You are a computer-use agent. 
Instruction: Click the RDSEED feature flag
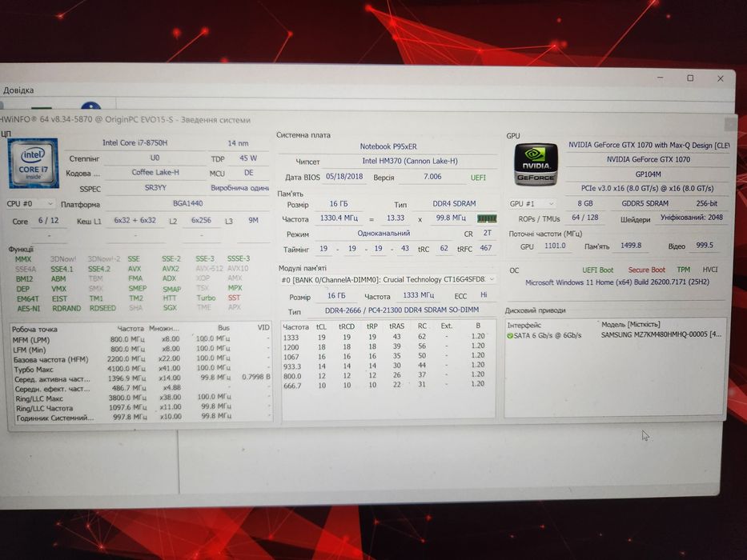102,308
